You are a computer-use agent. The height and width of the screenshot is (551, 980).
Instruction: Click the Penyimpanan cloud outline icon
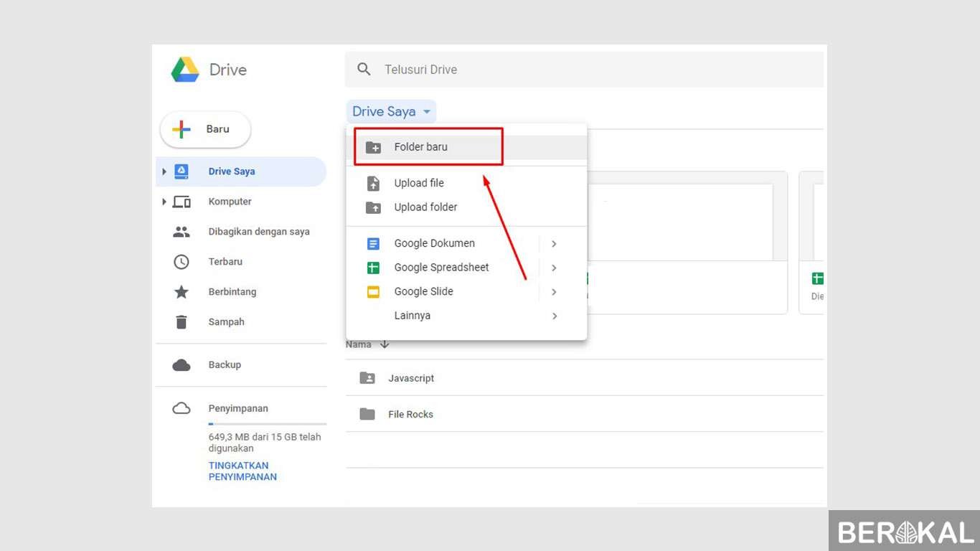[x=182, y=408]
